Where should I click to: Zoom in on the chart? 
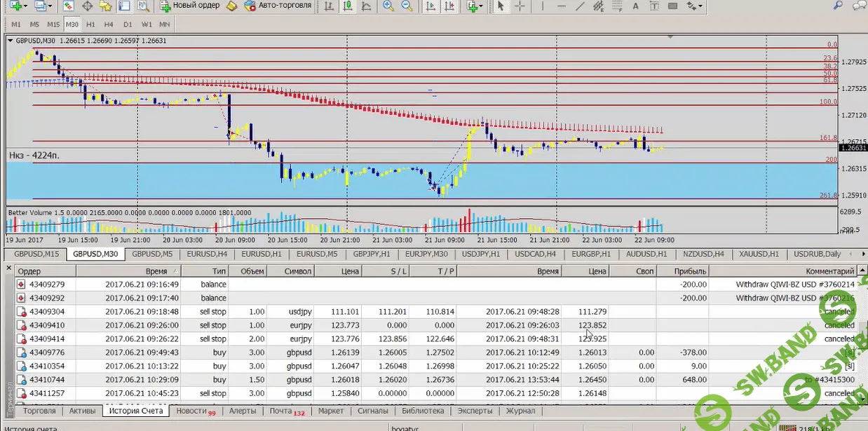click(388, 6)
